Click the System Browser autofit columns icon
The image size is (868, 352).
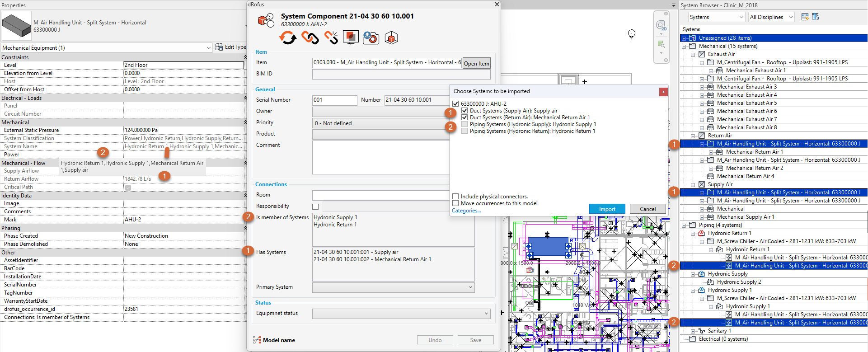[805, 17]
